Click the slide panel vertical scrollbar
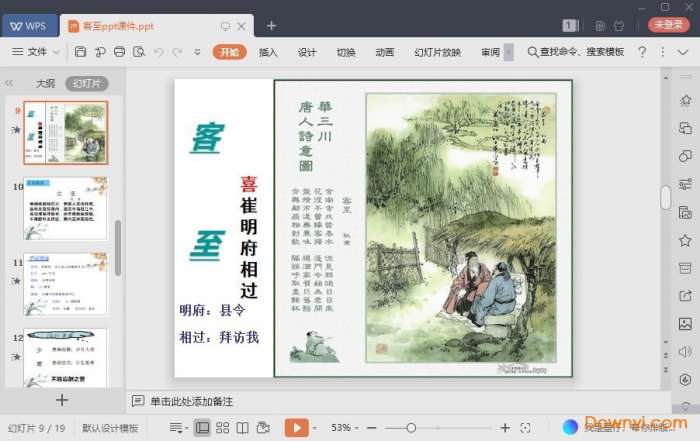The image size is (700, 441). click(x=118, y=248)
